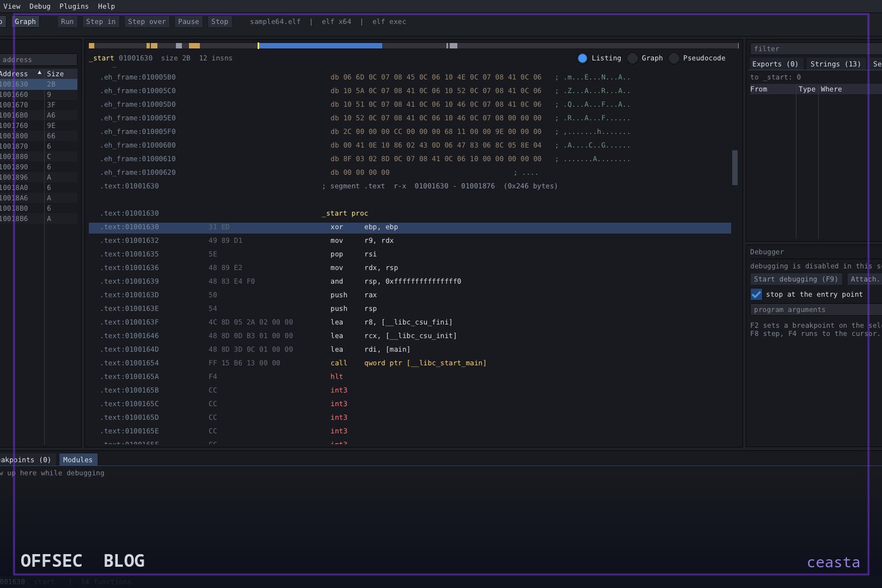882x588 pixels.
Task: Click the listing vertical scrollbar thumb
Action: (x=734, y=168)
